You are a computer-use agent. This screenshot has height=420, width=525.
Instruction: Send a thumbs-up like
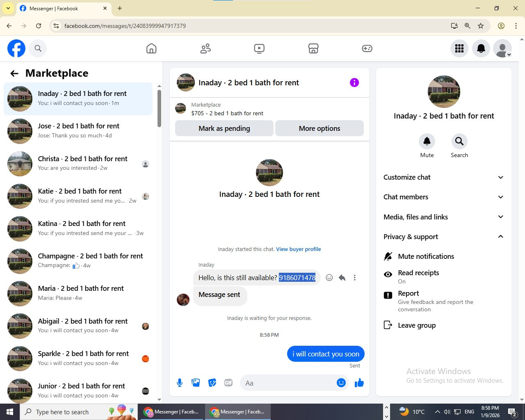pos(359,383)
